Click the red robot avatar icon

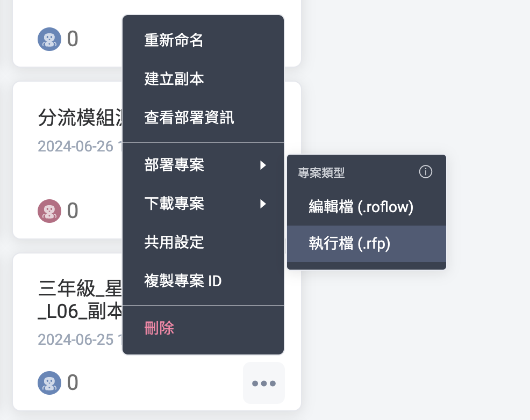(49, 211)
